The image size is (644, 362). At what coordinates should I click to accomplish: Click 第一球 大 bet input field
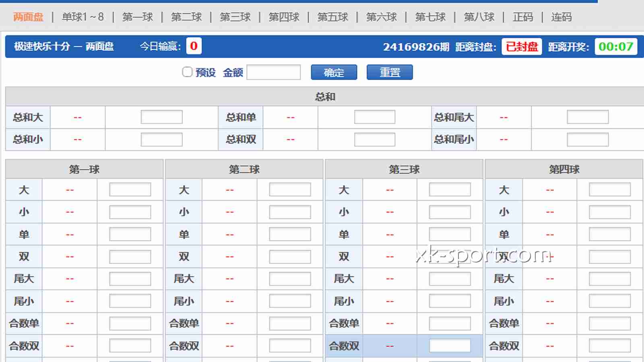[x=130, y=189]
